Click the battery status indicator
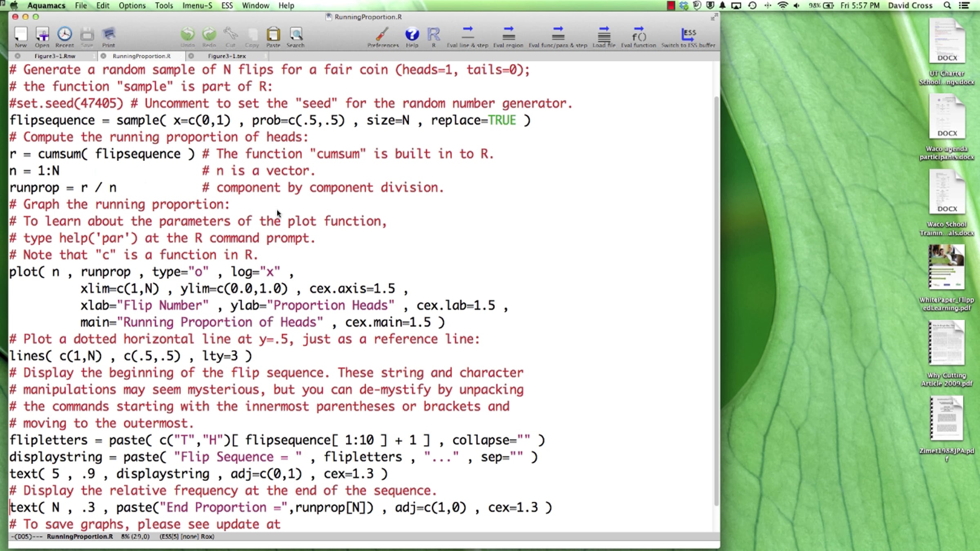980x551 pixels. click(821, 5)
